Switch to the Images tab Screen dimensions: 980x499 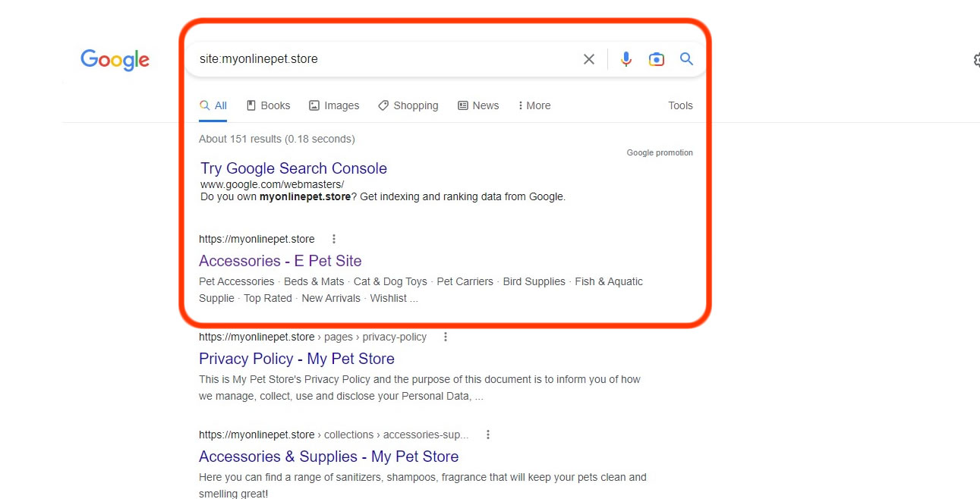click(x=334, y=105)
